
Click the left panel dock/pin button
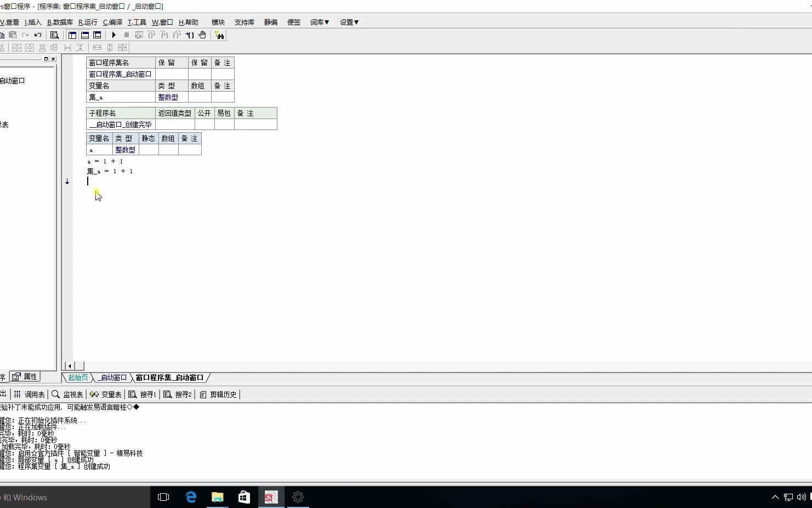[x=46, y=59]
